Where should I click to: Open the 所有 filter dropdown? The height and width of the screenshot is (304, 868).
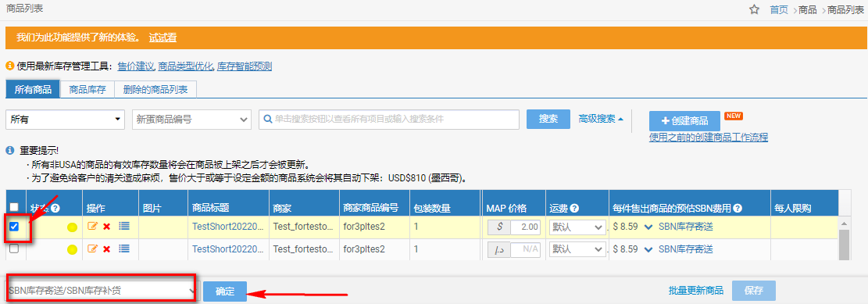click(66, 119)
